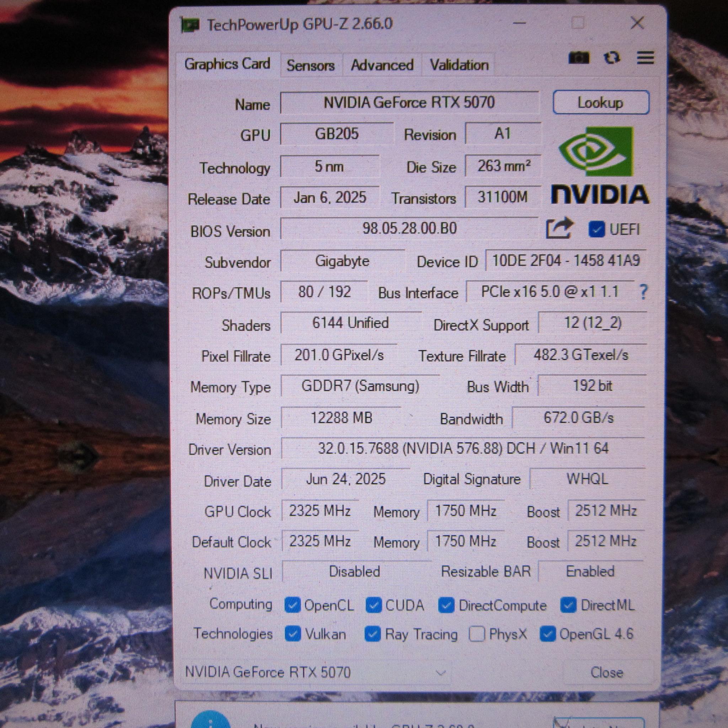Screen dimensions: 728x728
Task: Click the Die Size field 263 mm²
Action: [x=503, y=166]
